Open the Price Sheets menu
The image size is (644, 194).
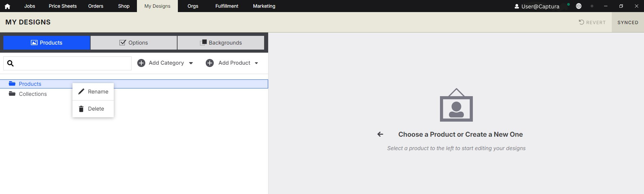(x=63, y=6)
